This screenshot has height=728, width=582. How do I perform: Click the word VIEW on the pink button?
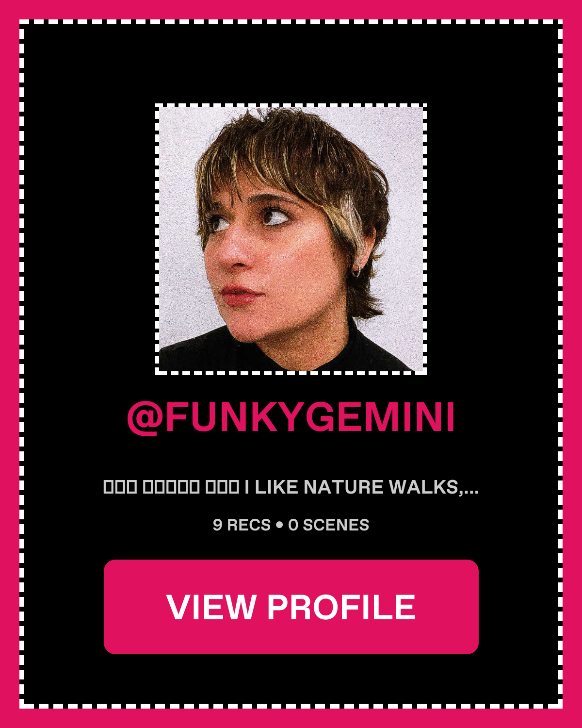[211, 607]
